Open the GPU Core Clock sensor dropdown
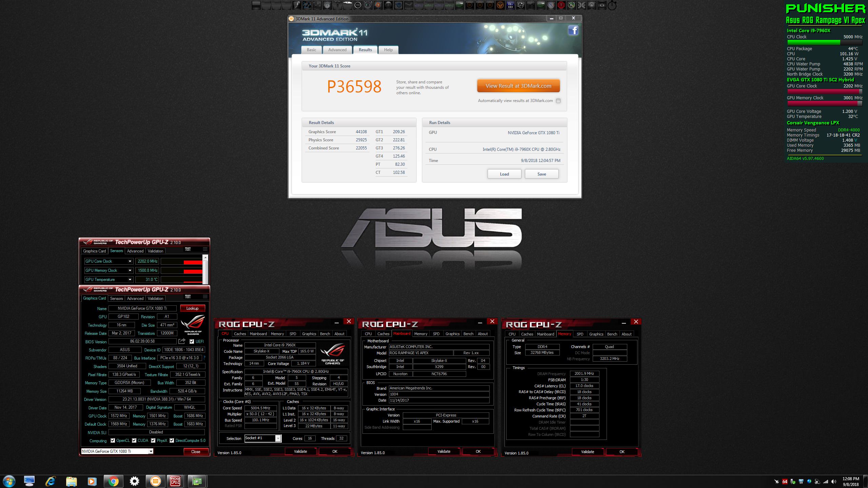The height and width of the screenshot is (488, 868). coord(130,261)
